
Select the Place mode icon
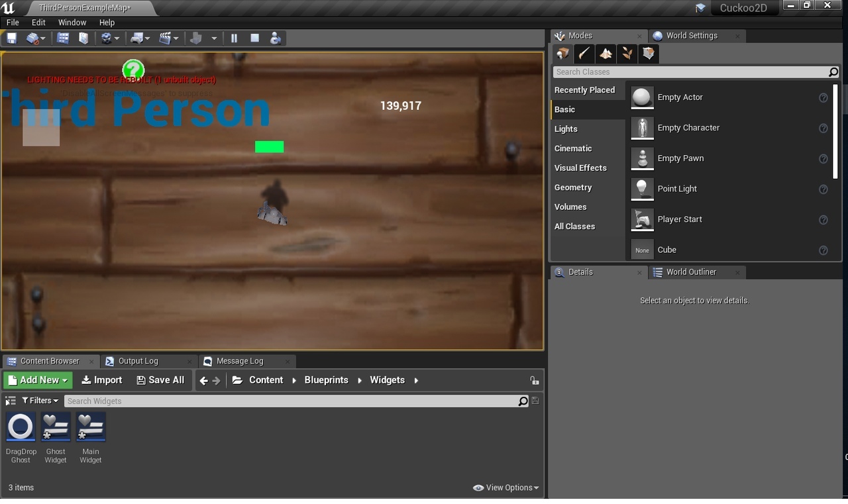coord(563,54)
